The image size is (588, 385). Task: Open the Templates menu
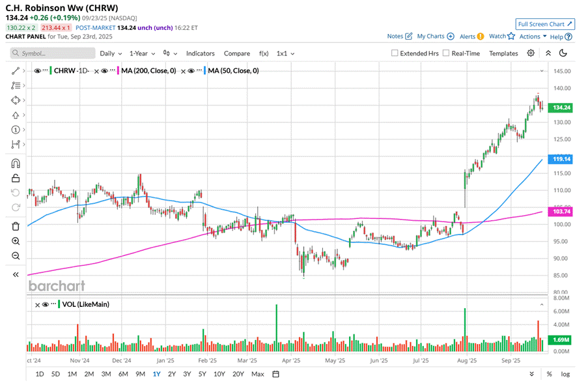pos(503,53)
